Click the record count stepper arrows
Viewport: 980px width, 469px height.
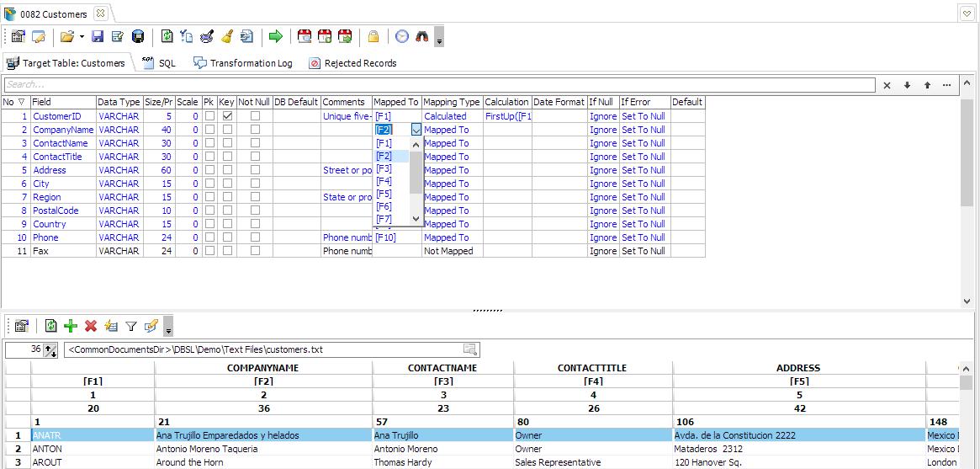[50, 350]
